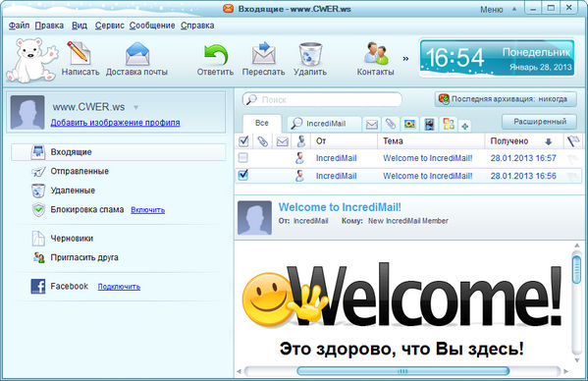Open the Справка menu
588x381 pixels.
pos(197,26)
